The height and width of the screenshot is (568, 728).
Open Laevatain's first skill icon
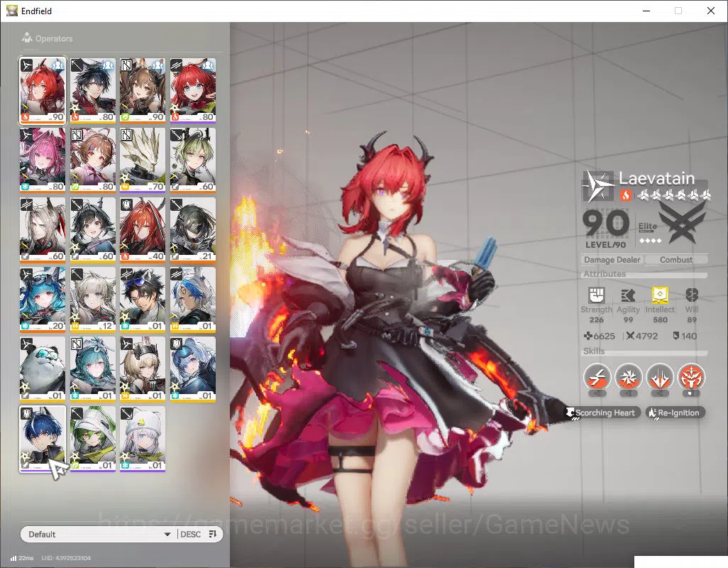pyautogui.click(x=597, y=376)
